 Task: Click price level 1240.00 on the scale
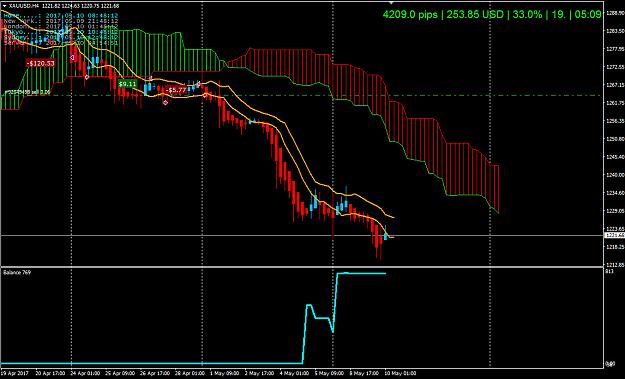point(615,175)
